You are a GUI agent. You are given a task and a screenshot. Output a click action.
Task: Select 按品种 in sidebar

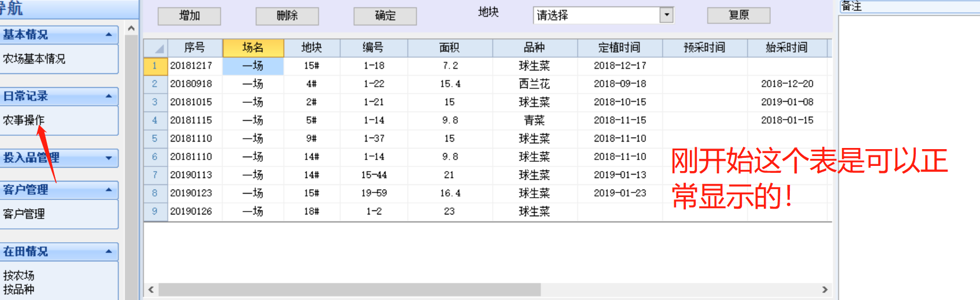[18, 289]
